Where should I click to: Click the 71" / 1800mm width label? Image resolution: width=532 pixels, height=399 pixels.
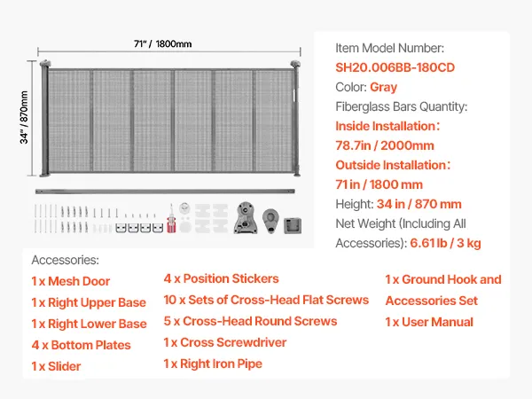point(162,43)
